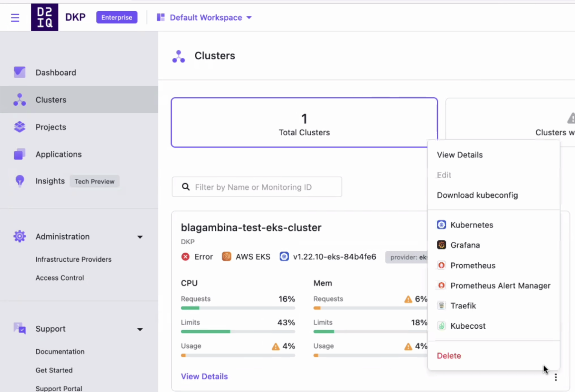Click the hamburger menu icon
The image size is (575, 392).
click(x=15, y=18)
